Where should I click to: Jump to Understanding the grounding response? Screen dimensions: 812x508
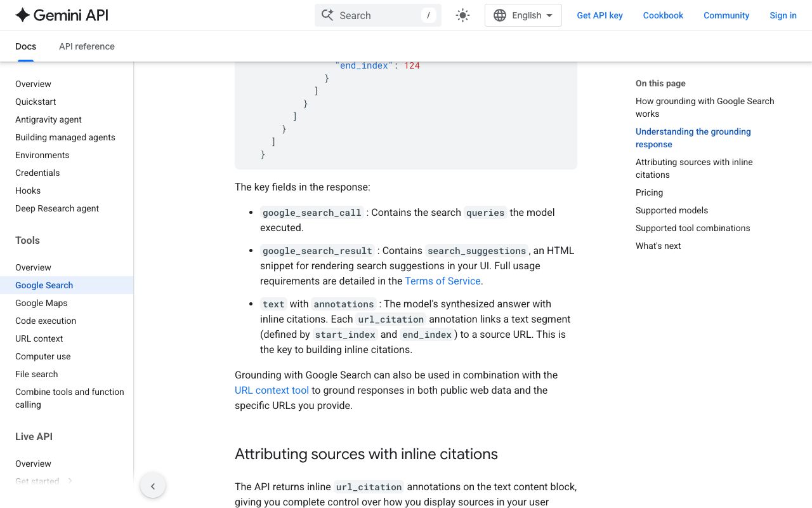pos(693,138)
